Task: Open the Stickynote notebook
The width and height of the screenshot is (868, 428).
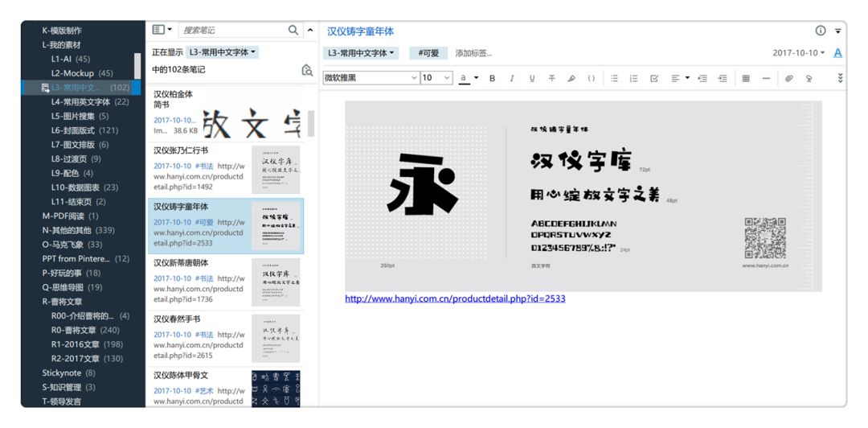Action: tap(68, 373)
